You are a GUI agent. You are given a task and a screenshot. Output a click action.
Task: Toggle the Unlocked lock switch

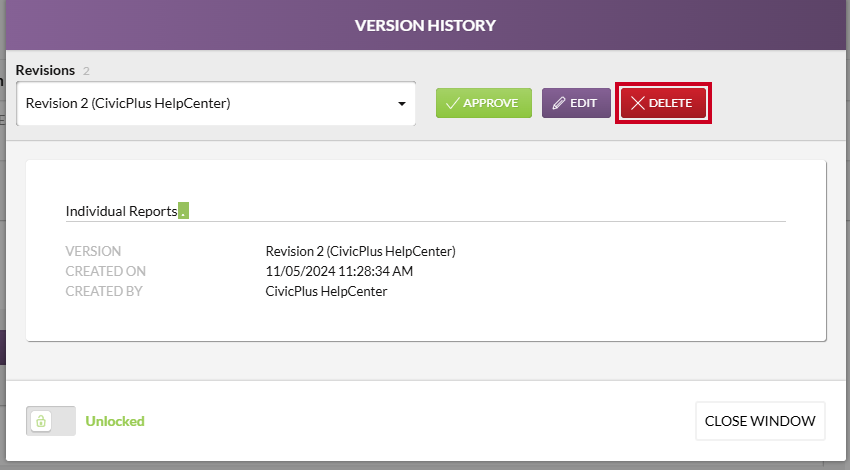51,421
